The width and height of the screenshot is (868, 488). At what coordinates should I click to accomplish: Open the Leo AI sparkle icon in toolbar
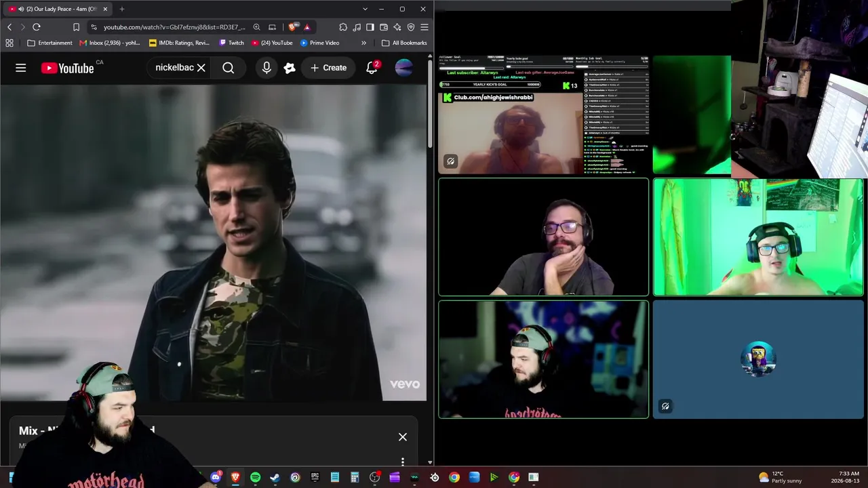[x=397, y=27]
